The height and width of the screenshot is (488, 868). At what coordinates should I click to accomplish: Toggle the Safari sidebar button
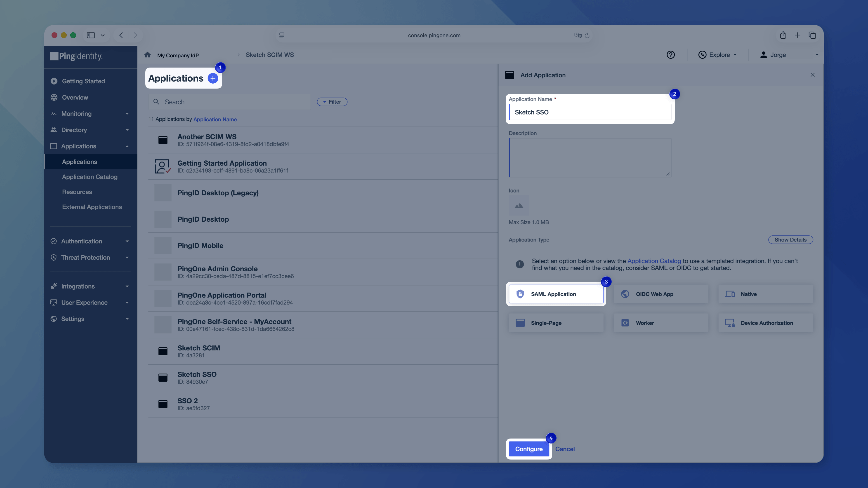point(91,35)
